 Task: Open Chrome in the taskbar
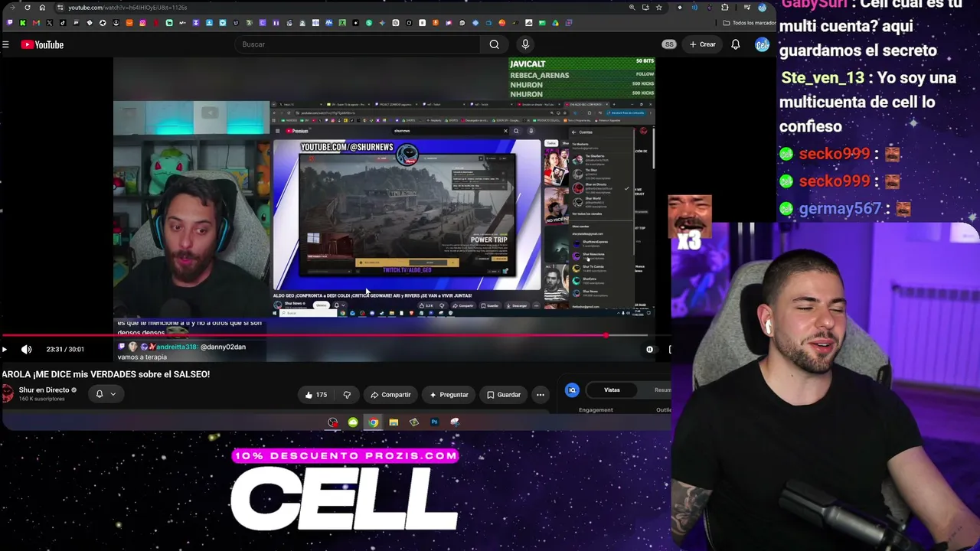[373, 422]
